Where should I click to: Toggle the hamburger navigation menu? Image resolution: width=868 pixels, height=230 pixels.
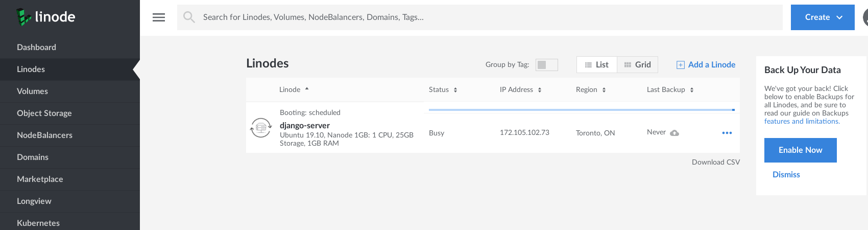[159, 17]
